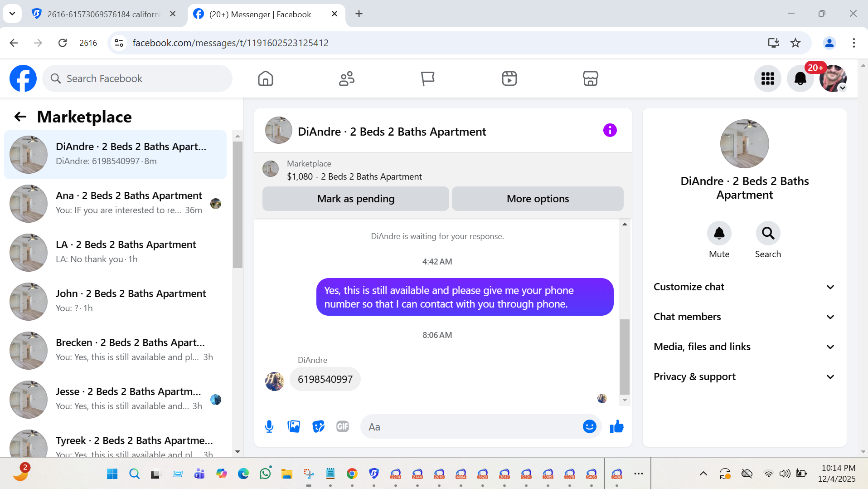Close the 2616-61573069576184 tab

[x=173, y=14]
